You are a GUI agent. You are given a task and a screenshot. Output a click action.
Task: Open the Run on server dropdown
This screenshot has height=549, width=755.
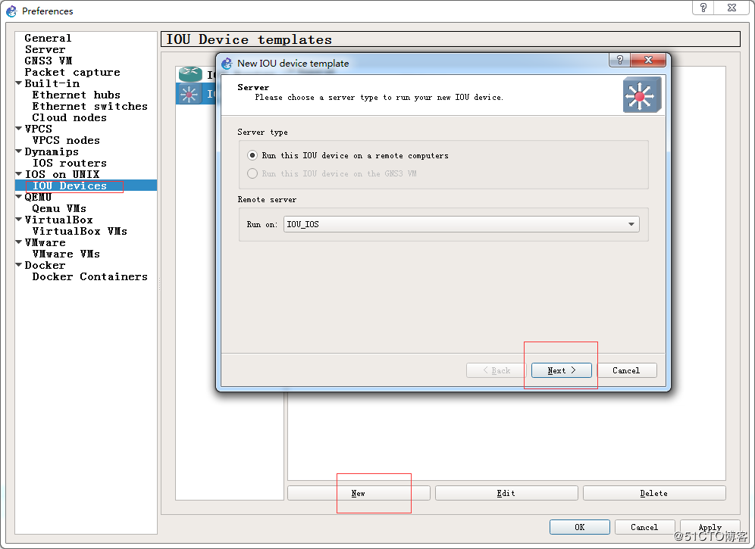(x=461, y=224)
